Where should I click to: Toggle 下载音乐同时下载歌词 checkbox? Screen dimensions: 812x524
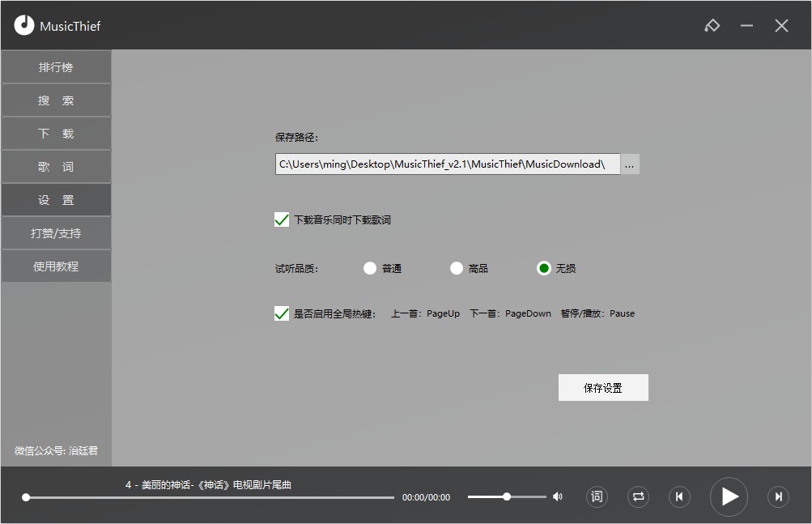(282, 219)
